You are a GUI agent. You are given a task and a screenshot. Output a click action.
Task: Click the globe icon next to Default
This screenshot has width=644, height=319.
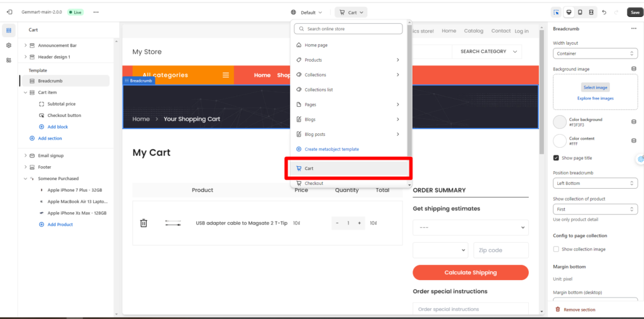[293, 13]
